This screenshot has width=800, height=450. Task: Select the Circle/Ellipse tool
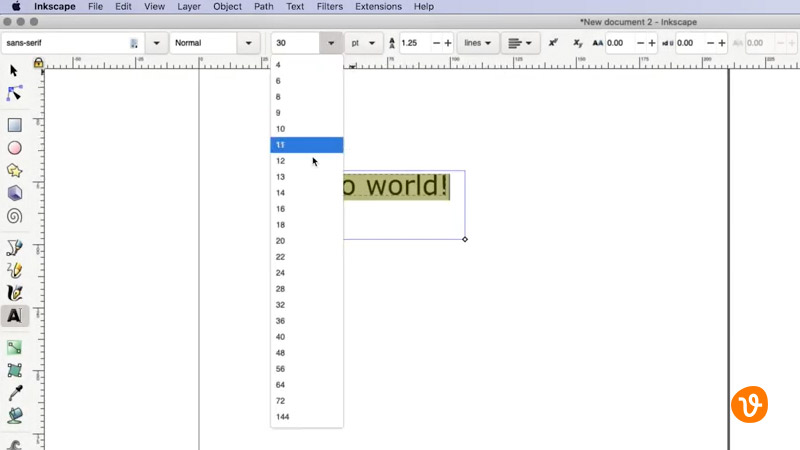pyautogui.click(x=14, y=148)
